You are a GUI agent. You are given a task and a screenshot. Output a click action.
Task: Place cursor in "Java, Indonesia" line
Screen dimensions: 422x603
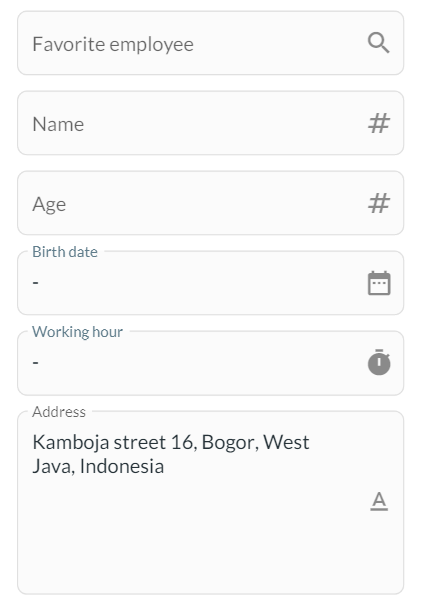click(x=98, y=466)
